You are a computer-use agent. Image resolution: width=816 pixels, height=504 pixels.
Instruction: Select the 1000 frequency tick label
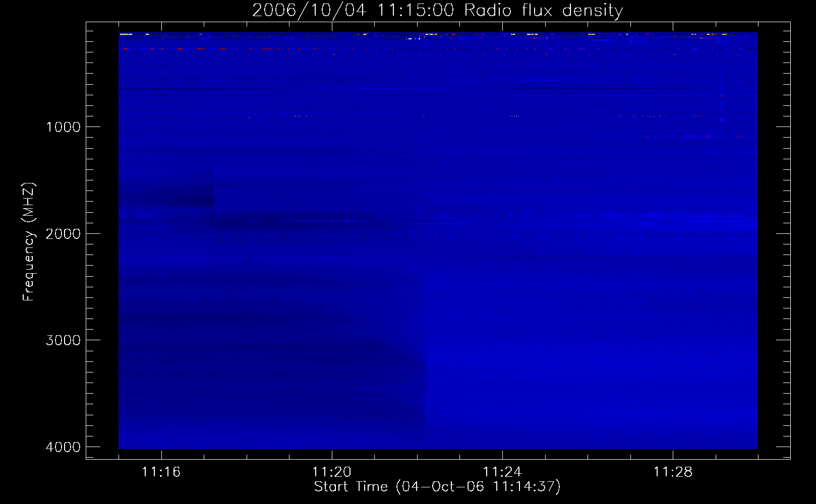click(x=63, y=127)
